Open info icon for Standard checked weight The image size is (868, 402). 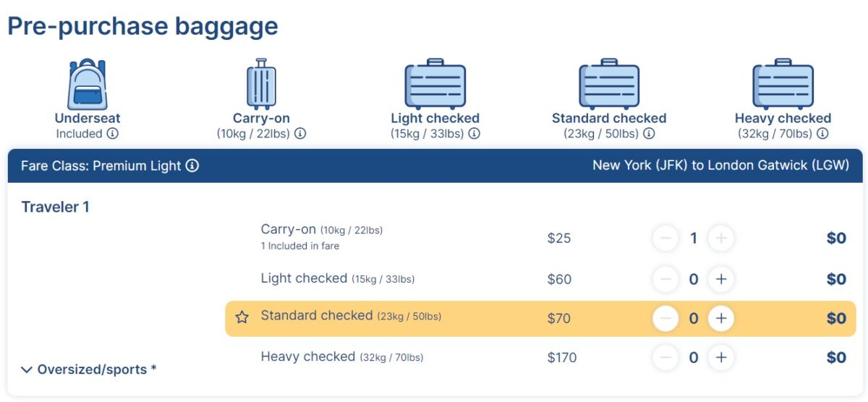(x=649, y=134)
